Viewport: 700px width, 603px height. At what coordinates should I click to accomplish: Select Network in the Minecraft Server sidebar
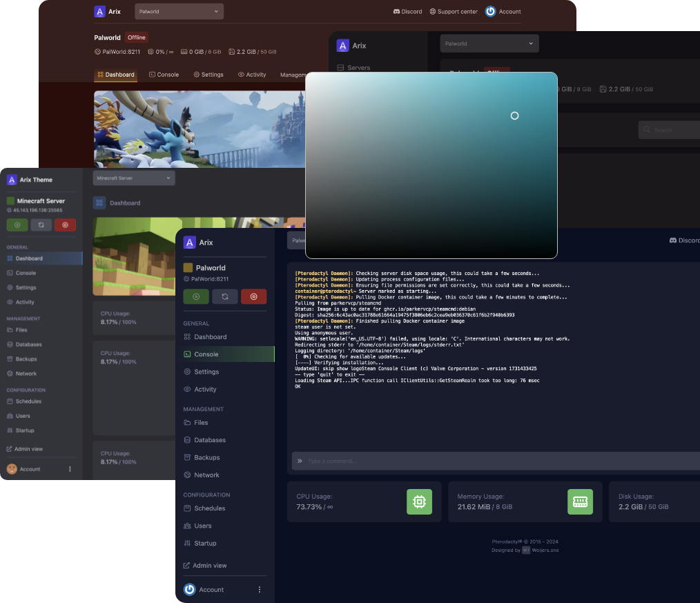coord(26,374)
